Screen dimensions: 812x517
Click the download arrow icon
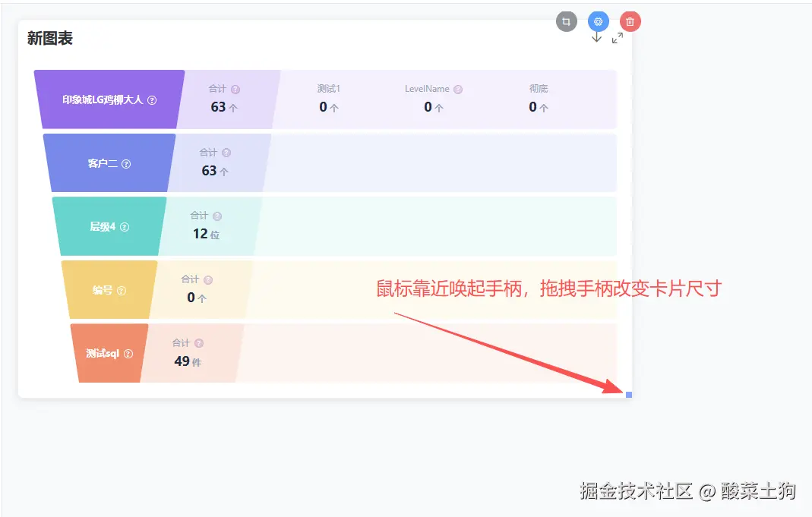(596, 37)
